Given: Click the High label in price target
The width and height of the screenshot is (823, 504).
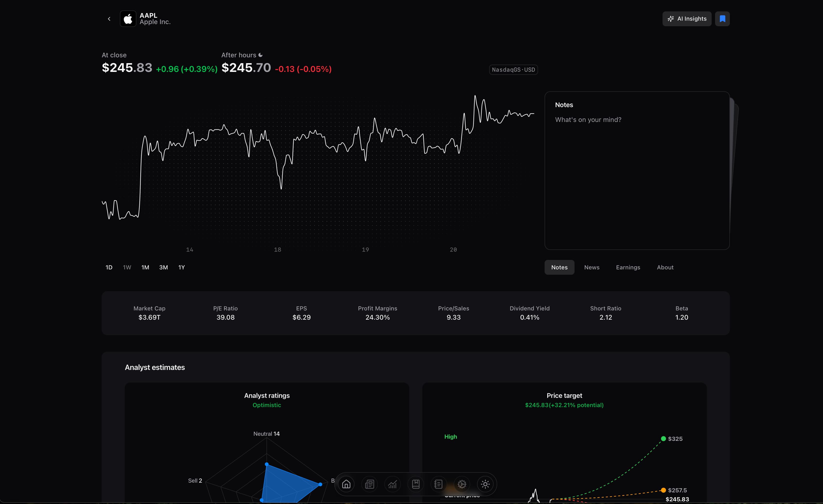Looking at the screenshot, I should (451, 437).
